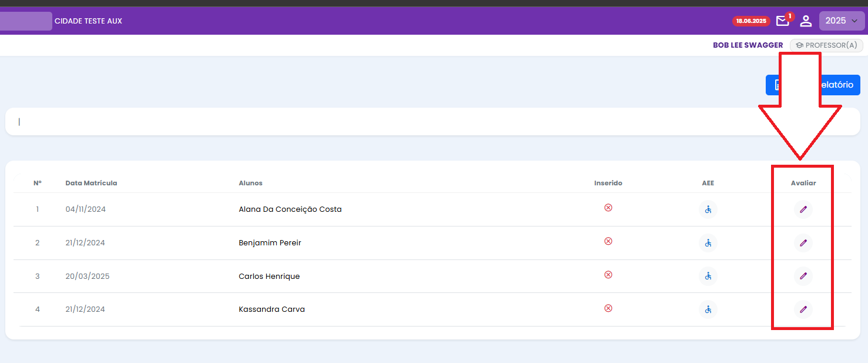Click the Avaliar pencil for Benjamim Pereir
This screenshot has width=868, height=363.
803,242
